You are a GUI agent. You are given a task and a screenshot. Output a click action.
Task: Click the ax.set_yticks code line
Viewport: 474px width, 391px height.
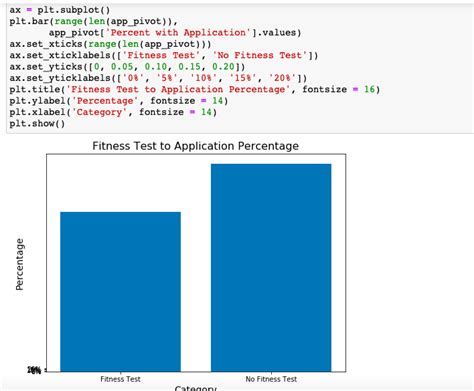pyautogui.click(x=127, y=67)
